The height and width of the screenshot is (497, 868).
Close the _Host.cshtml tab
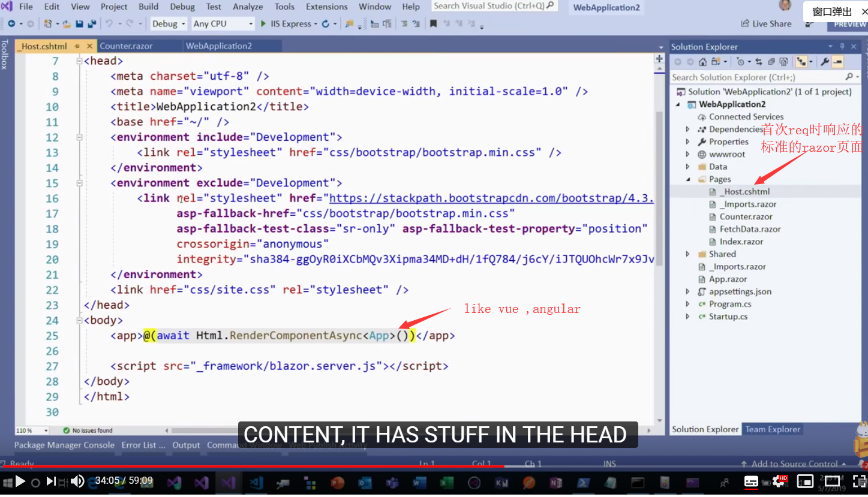90,46
